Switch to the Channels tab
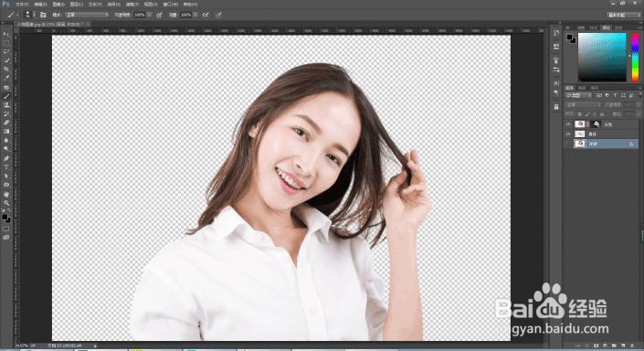This screenshot has width=644, height=351. (x=582, y=88)
